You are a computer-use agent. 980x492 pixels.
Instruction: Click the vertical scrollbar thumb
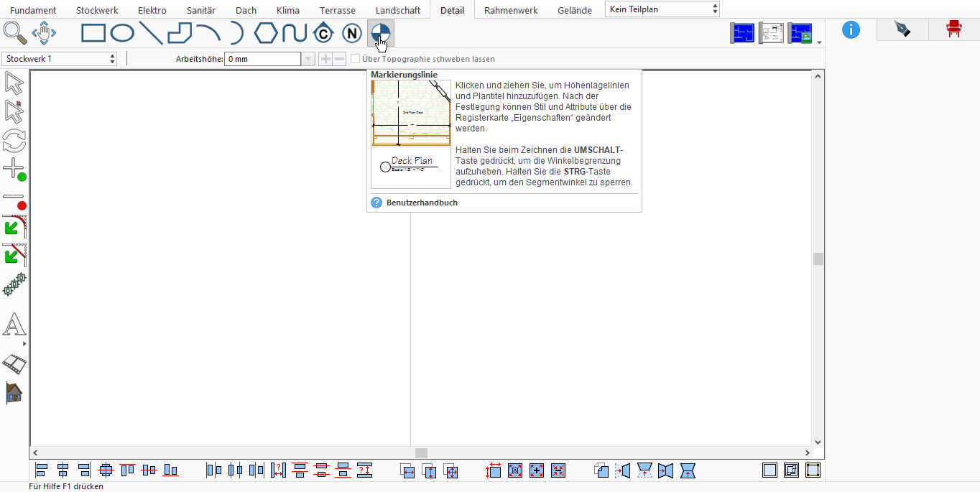(x=818, y=259)
